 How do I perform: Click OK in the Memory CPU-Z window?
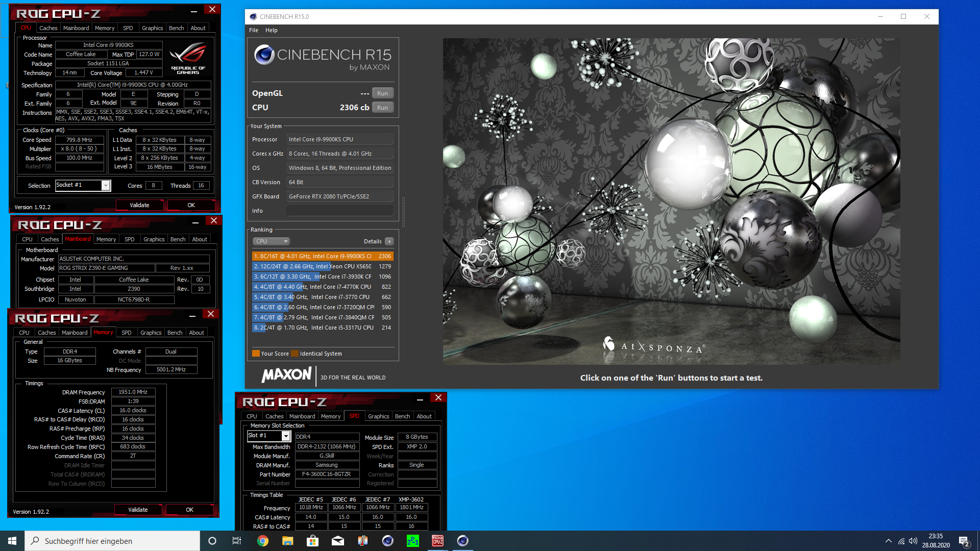pos(189,510)
